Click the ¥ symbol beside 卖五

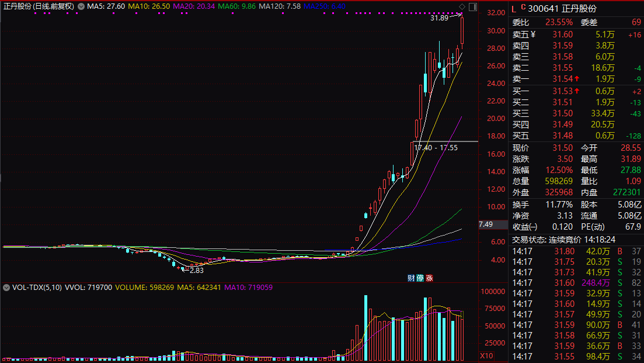click(532, 34)
